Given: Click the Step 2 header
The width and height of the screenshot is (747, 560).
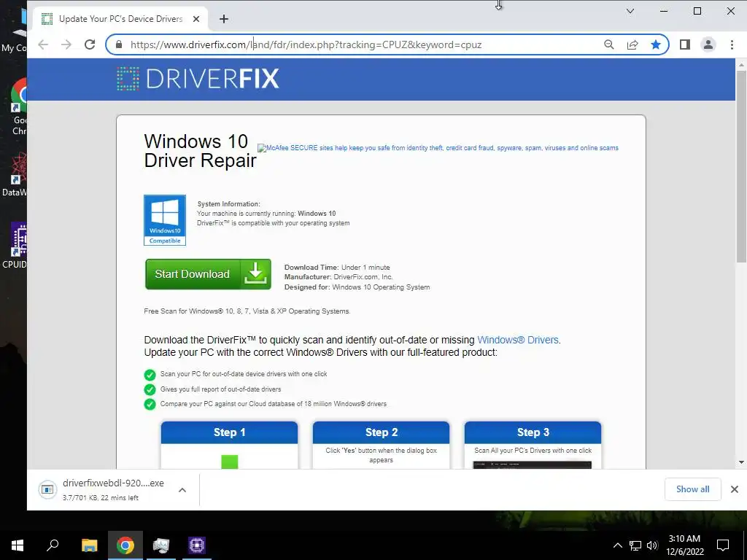Looking at the screenshot, I should [381, 432].
